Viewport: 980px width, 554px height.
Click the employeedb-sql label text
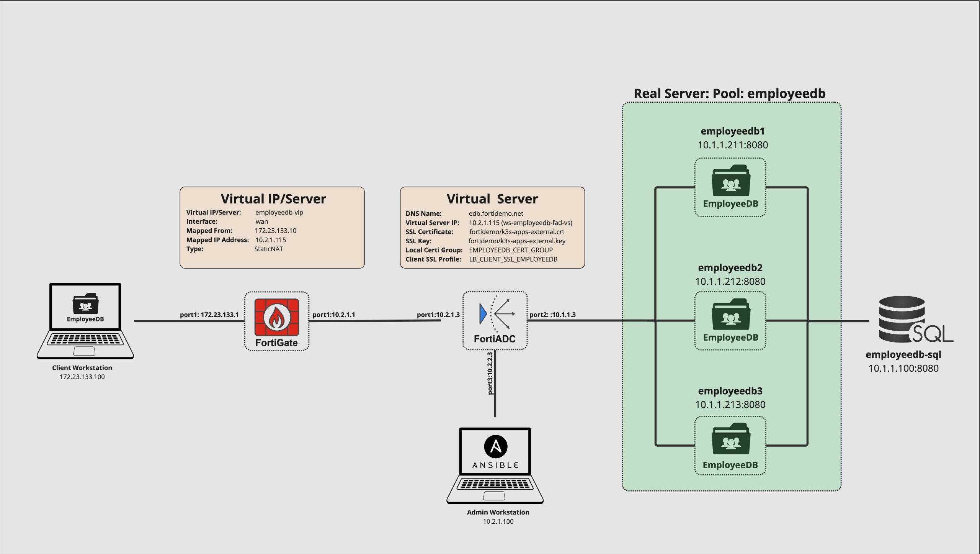903,354
